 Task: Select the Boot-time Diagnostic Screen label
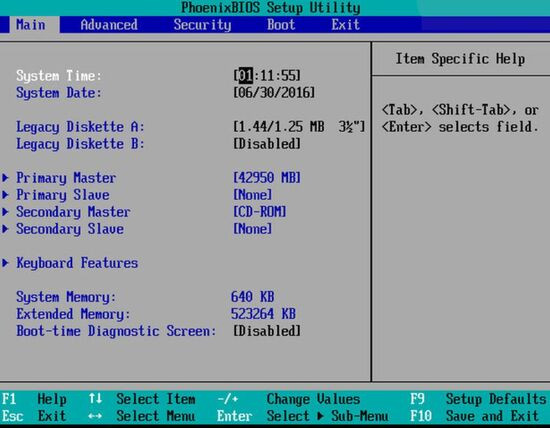point(116,331)
